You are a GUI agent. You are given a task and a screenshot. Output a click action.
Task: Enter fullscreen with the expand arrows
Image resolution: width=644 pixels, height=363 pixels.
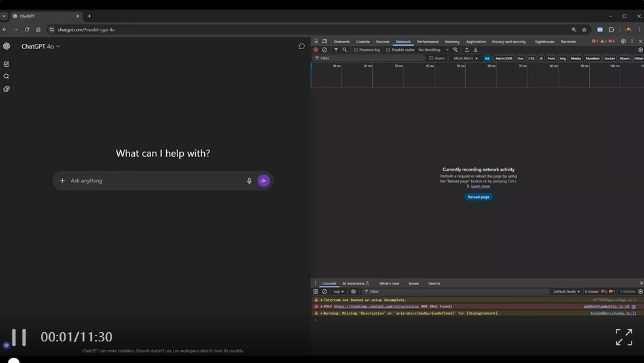(624, 337)
